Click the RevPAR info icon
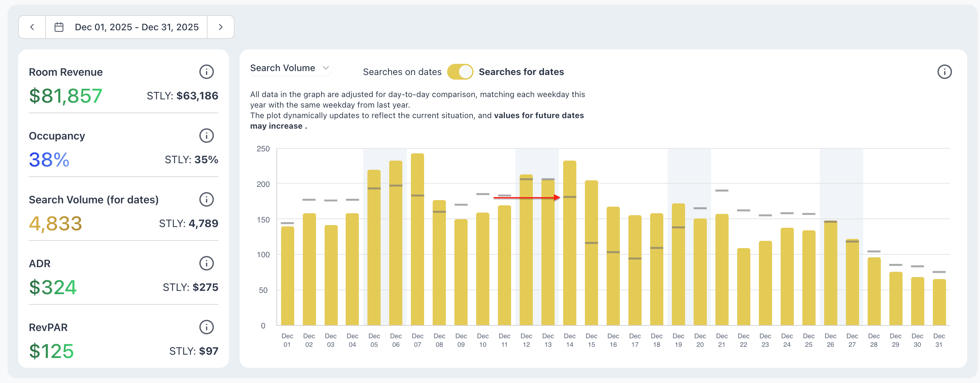 point(206,327)
